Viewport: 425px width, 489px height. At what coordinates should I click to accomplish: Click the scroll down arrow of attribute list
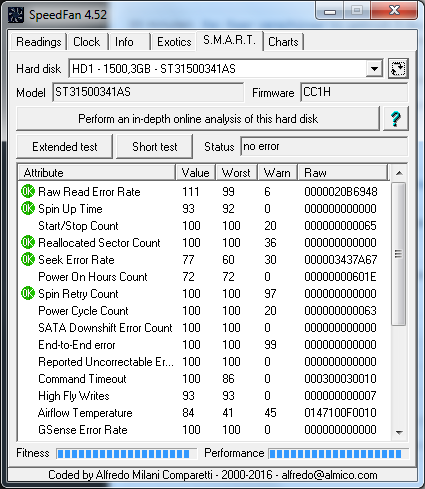pos(399,432)
